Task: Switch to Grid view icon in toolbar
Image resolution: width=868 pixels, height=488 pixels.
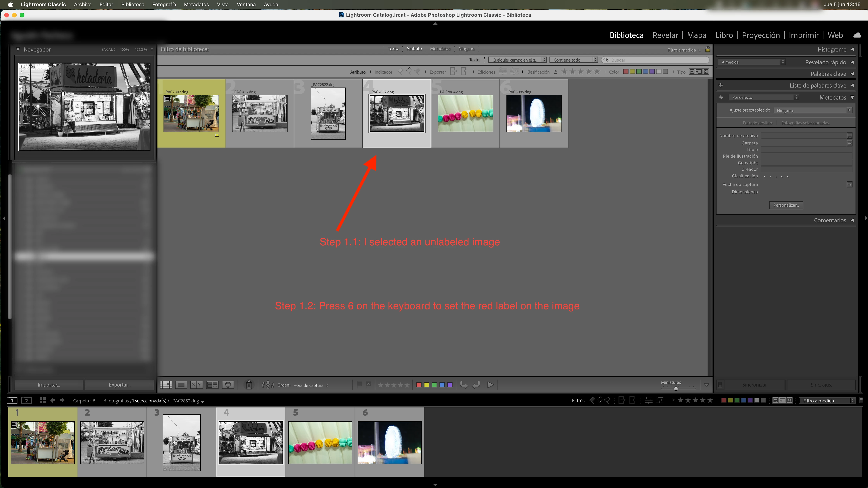Action: (x=166, y=385)
